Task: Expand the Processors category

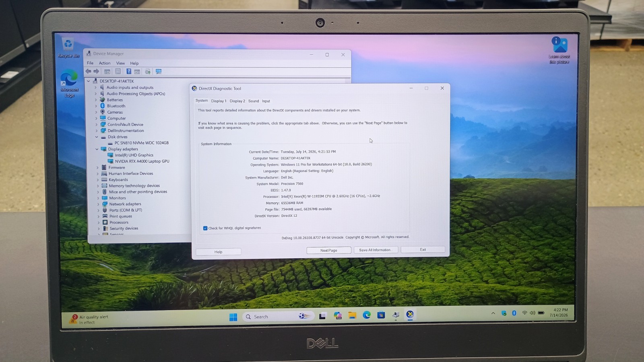Action: (x=98, y=222)
